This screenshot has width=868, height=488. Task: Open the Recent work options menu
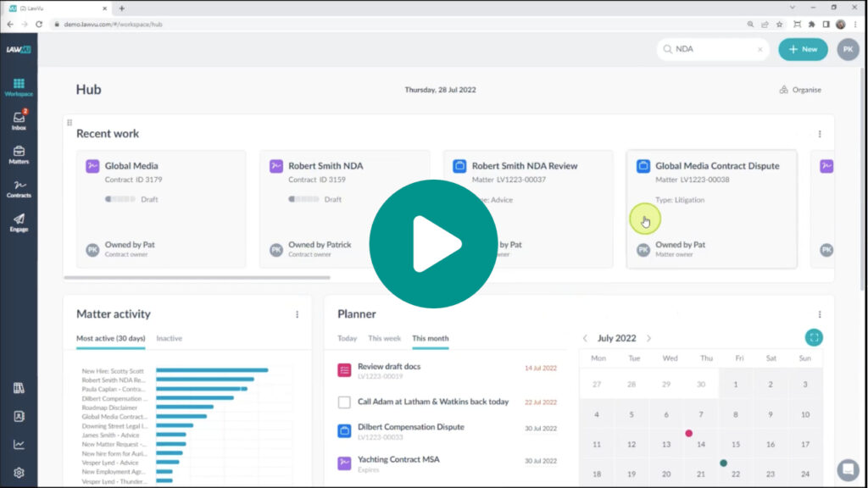click(820, 134)
